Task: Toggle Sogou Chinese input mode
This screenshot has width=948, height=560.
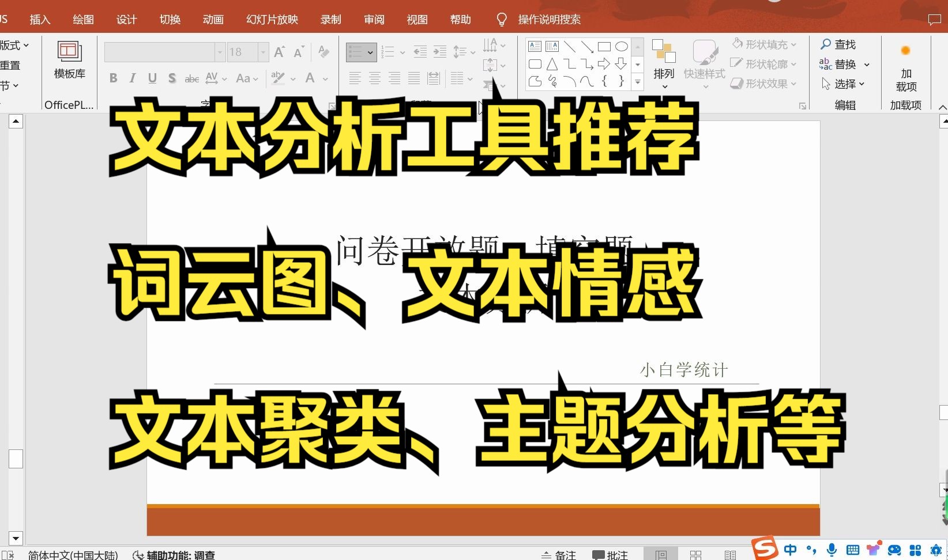Action: (x=790, y=550)
